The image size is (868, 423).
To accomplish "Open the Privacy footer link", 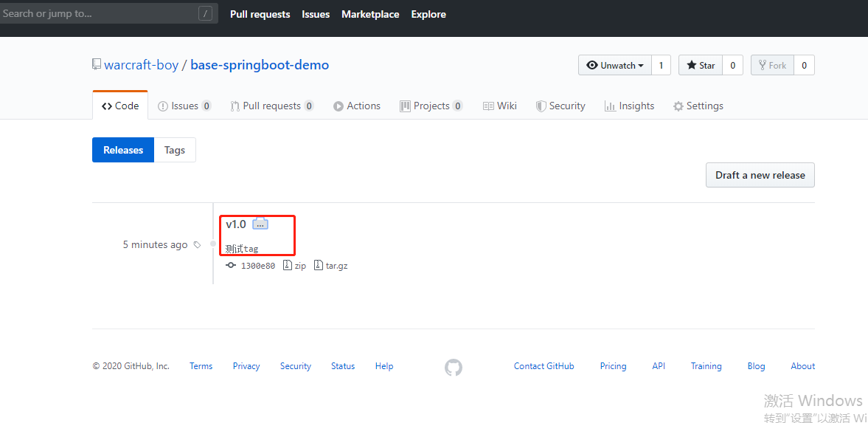I will 246,366.
